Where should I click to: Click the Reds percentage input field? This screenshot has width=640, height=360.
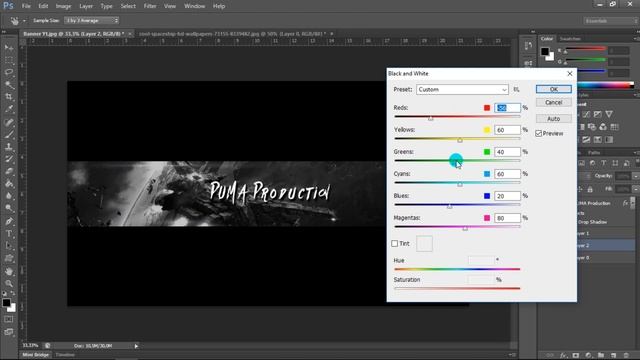507,108
